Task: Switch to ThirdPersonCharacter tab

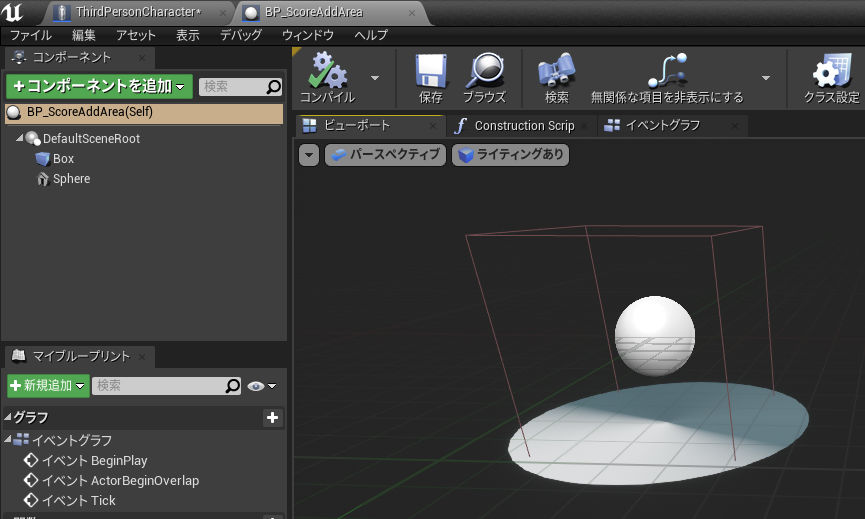Action: point(138,12)
